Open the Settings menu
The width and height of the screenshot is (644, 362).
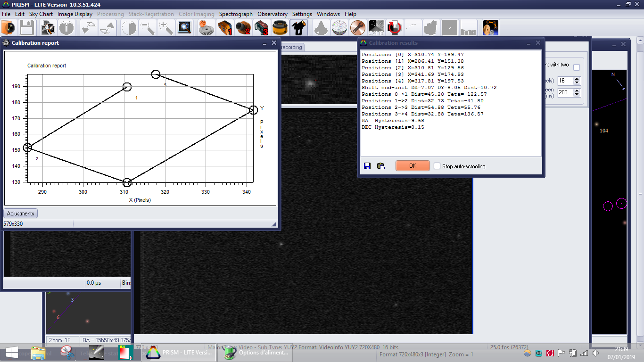[302, 14]
